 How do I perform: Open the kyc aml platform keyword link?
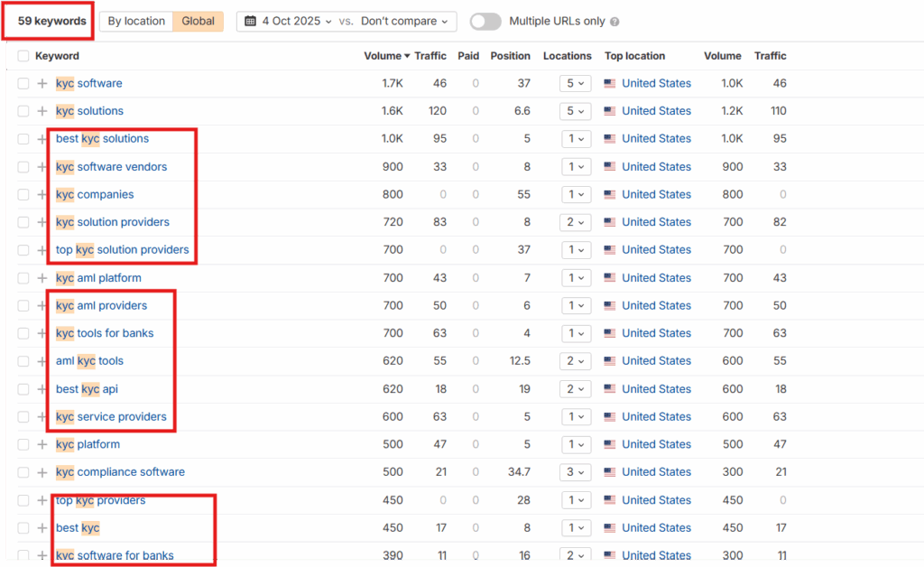click(98, 278)
